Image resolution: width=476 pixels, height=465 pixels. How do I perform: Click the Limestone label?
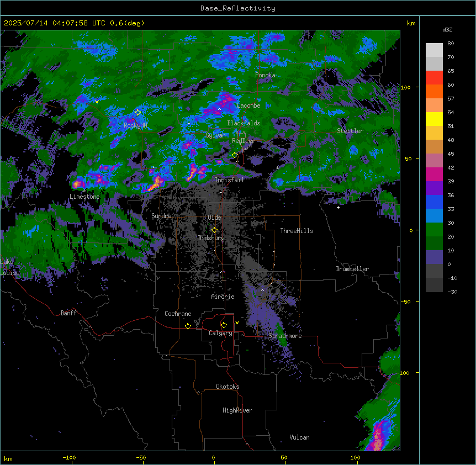click(84, 197)
